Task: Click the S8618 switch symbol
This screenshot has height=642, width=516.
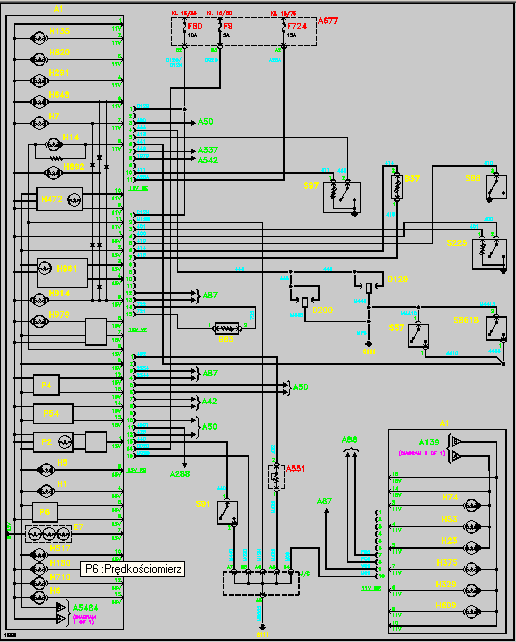Action: (x=496, y=328)
